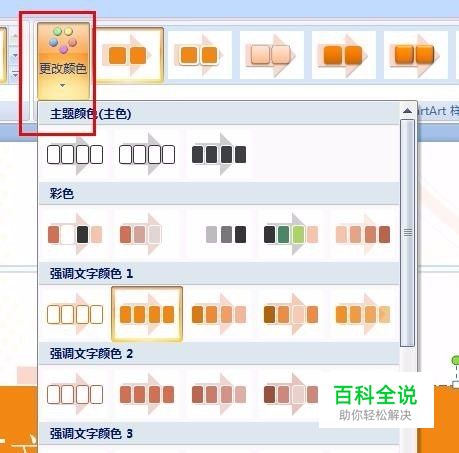Viewport: 459px width, 453px height.
Task: Choose second white fill option under 主题颜色(主色)
Action: tap(147, 154)
